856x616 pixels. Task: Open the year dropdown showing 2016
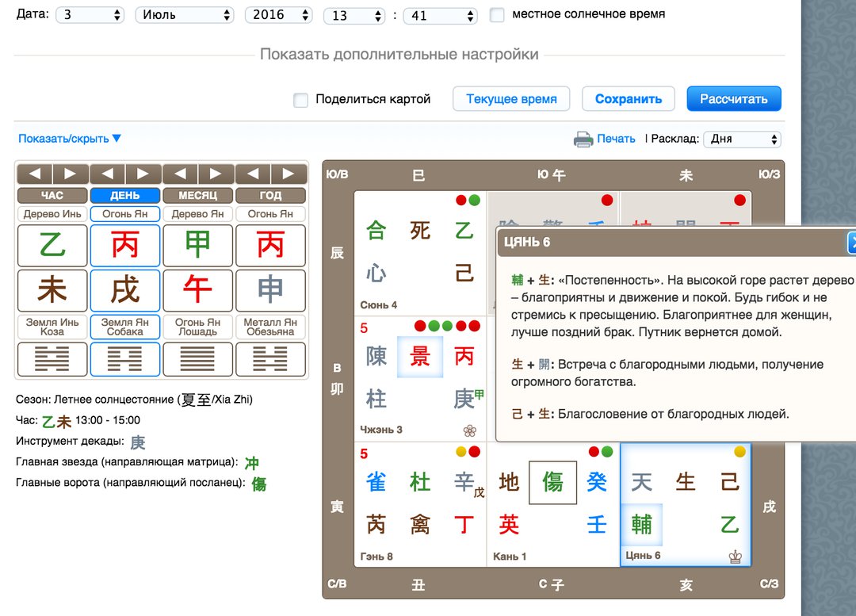pyautogui.click(x=280, y=15)
